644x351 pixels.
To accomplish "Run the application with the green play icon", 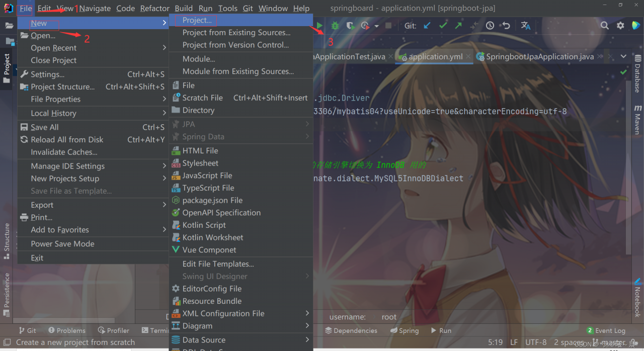I will coord(320,26).
